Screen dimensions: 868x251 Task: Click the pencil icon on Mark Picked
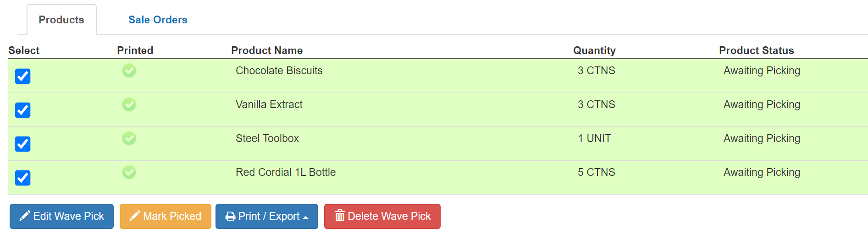pyautogui.click(x=135, y=216)
